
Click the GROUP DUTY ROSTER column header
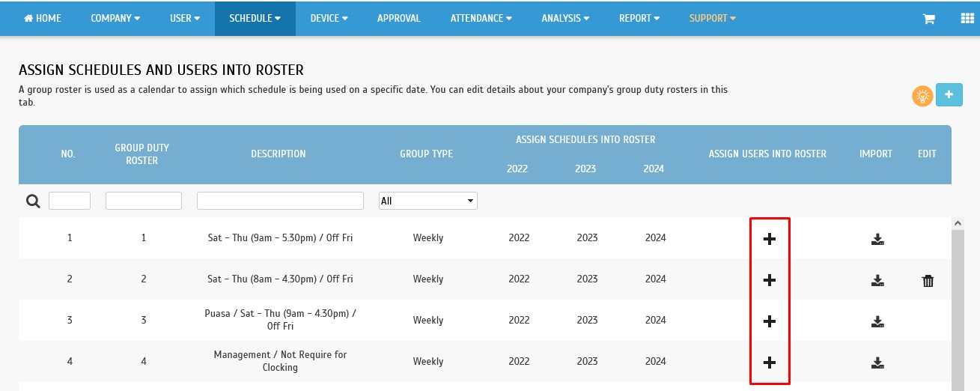click(x=142, y=154)
